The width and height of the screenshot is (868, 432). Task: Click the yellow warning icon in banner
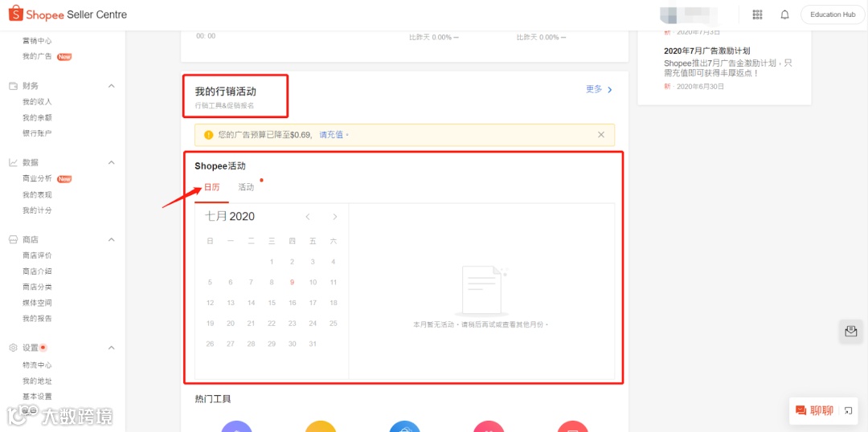208,134
